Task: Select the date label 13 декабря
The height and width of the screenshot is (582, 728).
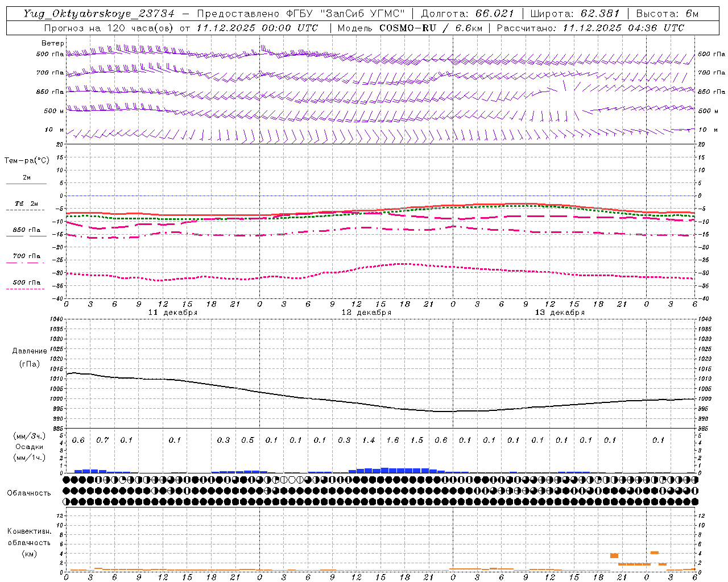Action: coord(560,313)
